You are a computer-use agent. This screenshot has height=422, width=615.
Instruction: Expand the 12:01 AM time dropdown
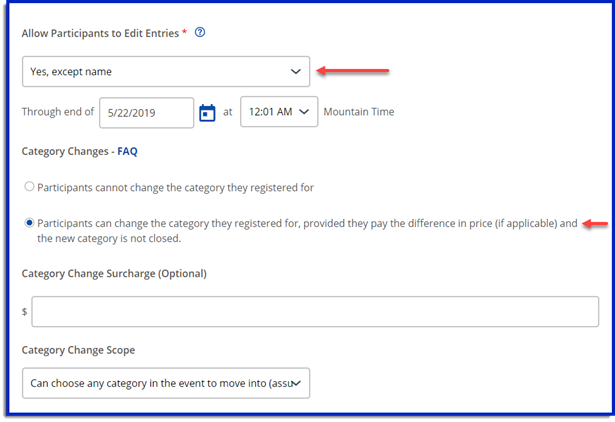coord(279,112)
